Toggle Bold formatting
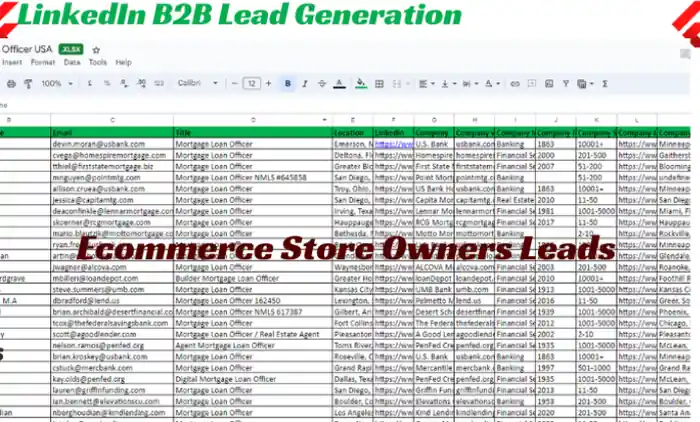Image resolution: width=700 pixels, height=422 pixels. 288,84
